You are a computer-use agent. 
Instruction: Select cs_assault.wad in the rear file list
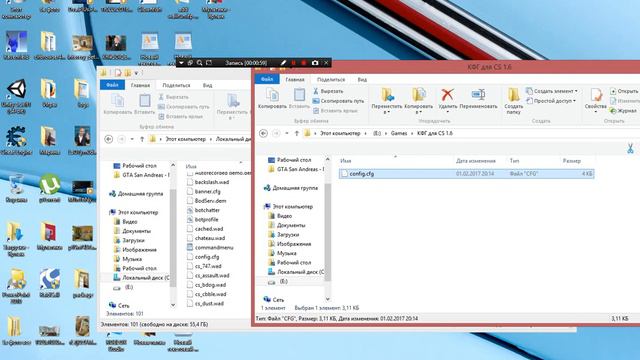(x=208, y=275)
